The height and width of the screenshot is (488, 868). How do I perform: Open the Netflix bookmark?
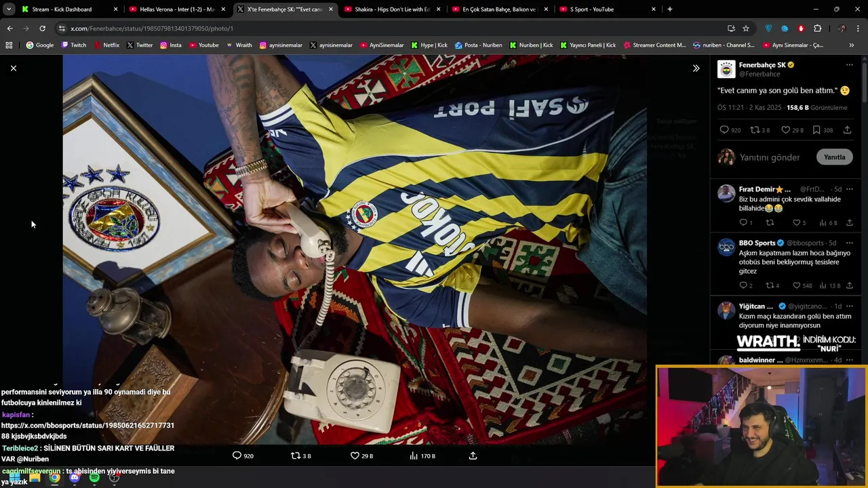(x=106, y=45)
